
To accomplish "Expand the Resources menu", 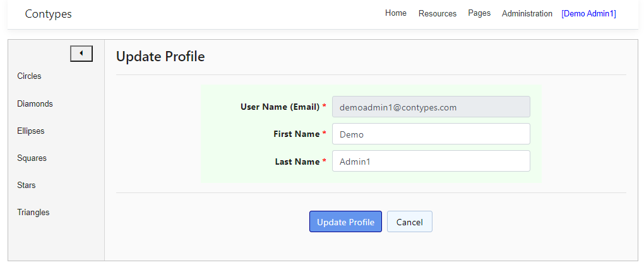I will [438, 13].
